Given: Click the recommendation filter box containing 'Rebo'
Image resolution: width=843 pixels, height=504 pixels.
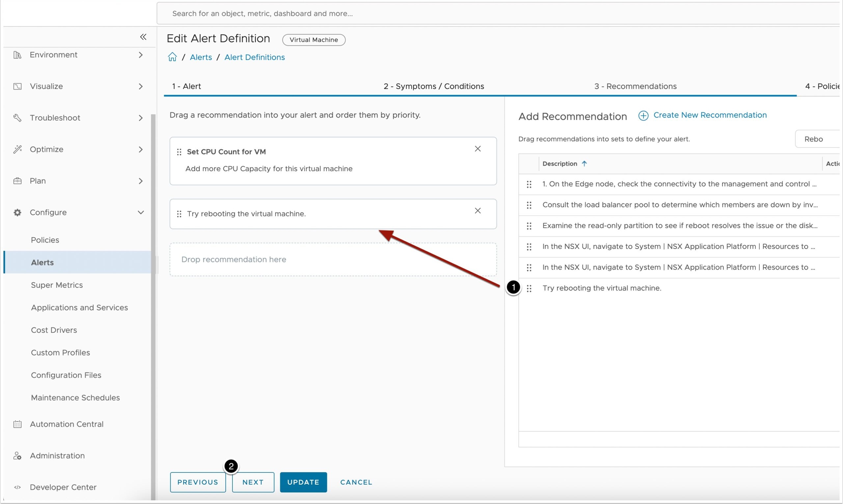Looking at the screenshot, I should pyautogui.click(x=818, y=139).
